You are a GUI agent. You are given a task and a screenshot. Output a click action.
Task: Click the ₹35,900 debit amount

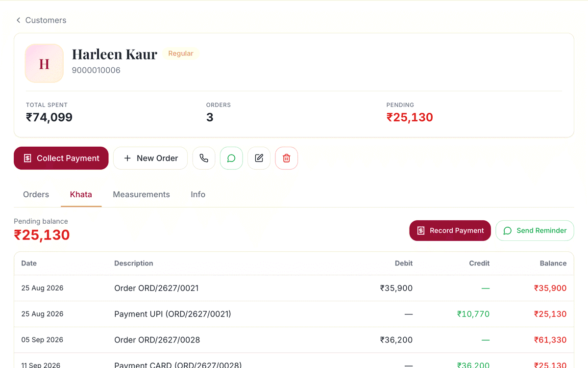[396, 288]
